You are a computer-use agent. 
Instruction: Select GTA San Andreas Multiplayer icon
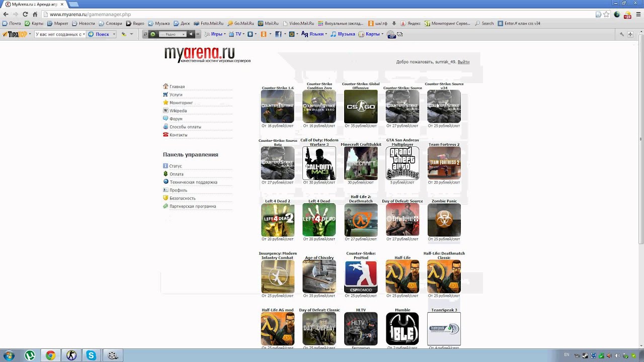[403, 163]
